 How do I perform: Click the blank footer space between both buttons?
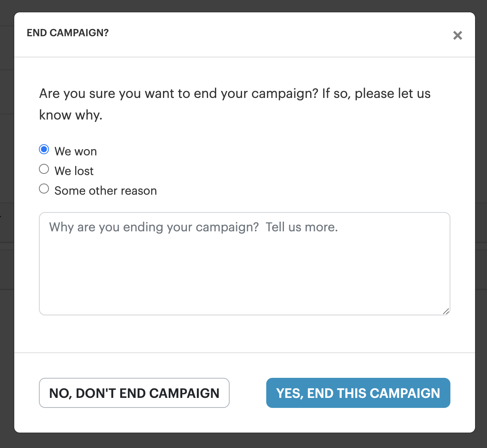click(x=248, y=393)
